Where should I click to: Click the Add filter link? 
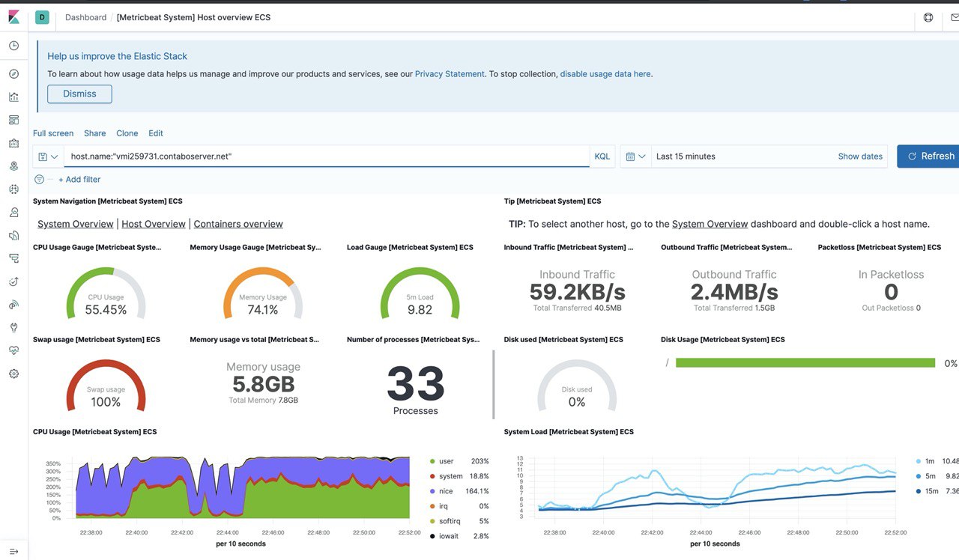click(79, 180)
